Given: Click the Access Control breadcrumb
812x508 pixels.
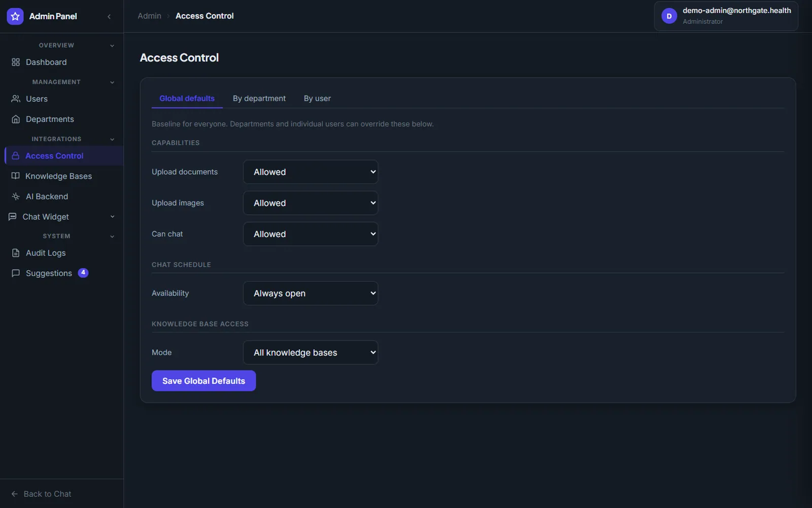Looking at the screenshot, I should pyautogui.click(x=205, y=16).
